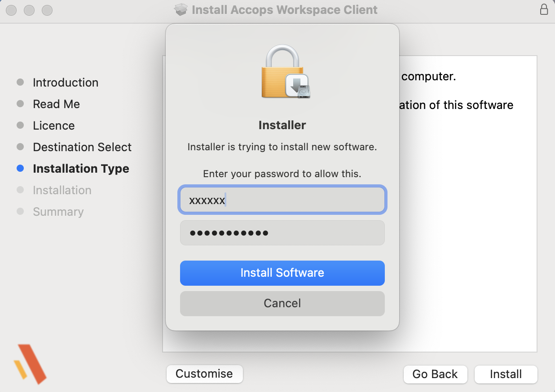Focus the username field containing xxxxxx
This screenshot has height=392, width=555.
point(282,200)
